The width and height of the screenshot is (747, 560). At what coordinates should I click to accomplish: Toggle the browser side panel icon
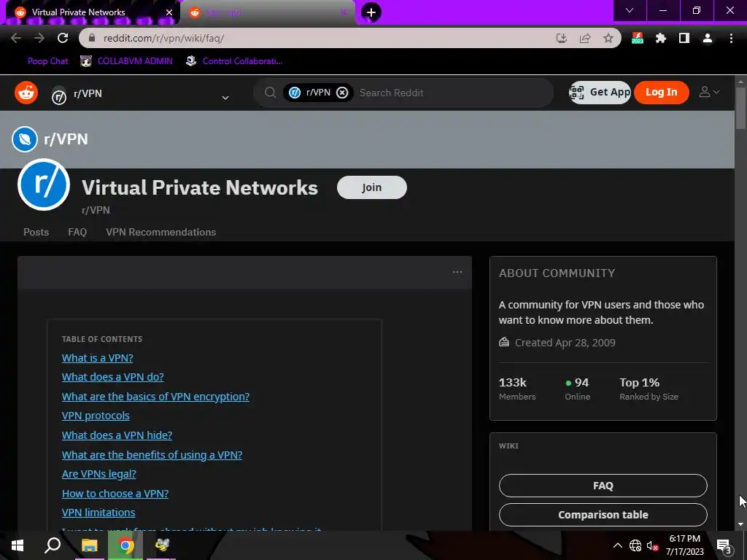coord(684,38)
